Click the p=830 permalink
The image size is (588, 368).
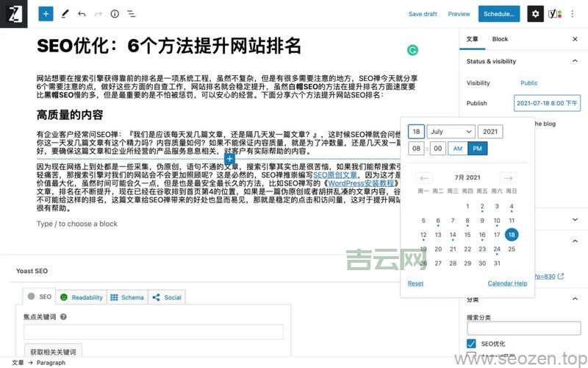click(x=545, y=277)
